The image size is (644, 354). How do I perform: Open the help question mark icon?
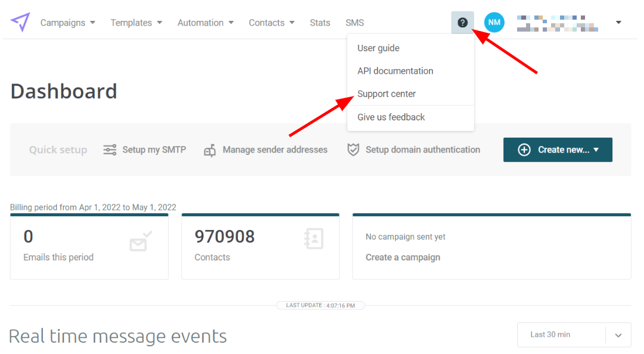click(x=463, y=22)
